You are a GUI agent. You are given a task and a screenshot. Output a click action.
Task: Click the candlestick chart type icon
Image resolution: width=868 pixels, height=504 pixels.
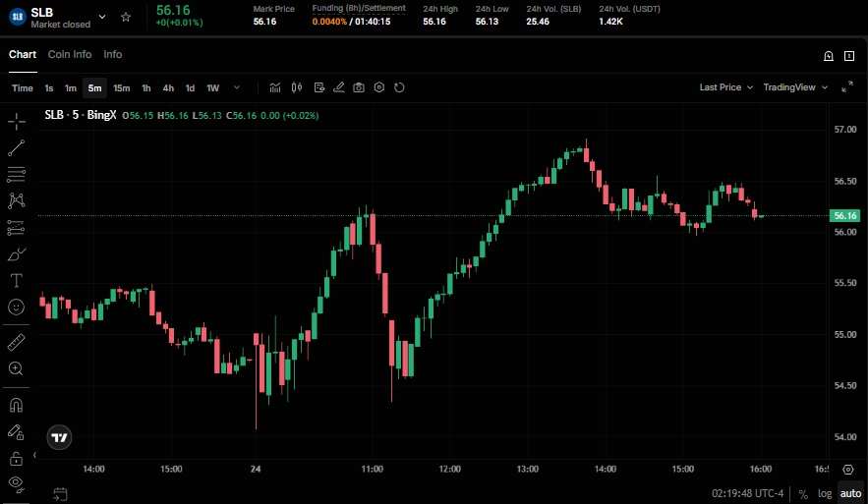click(297, 87)
